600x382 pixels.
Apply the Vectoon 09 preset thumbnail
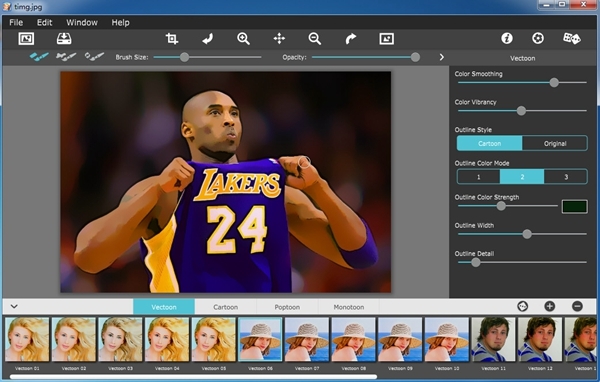point(400,340)
